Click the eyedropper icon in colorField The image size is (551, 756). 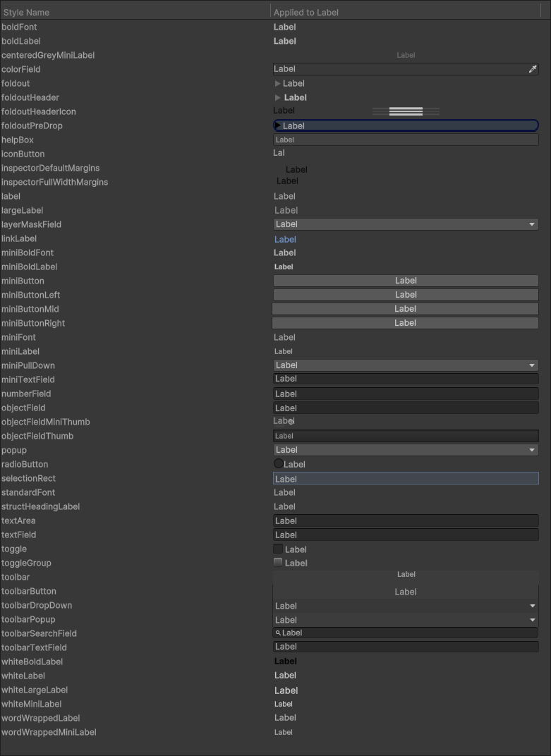click(x=533, y=69)
